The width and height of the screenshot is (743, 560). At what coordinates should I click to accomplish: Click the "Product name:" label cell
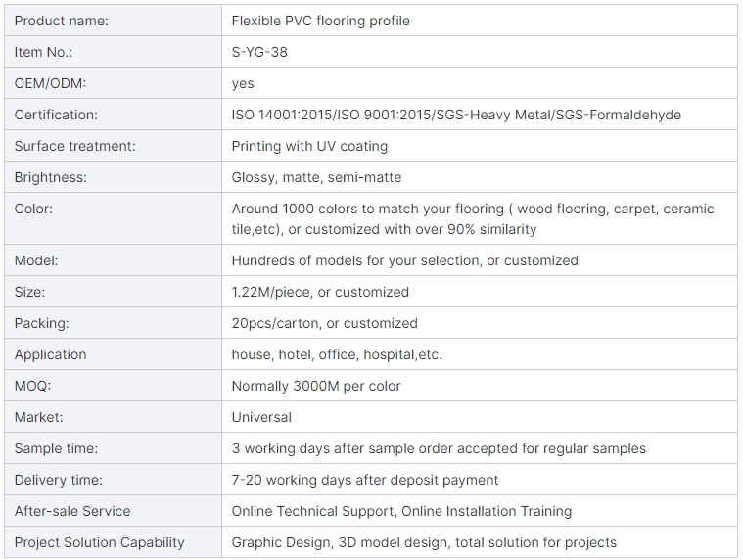click(x=61, y=21)
